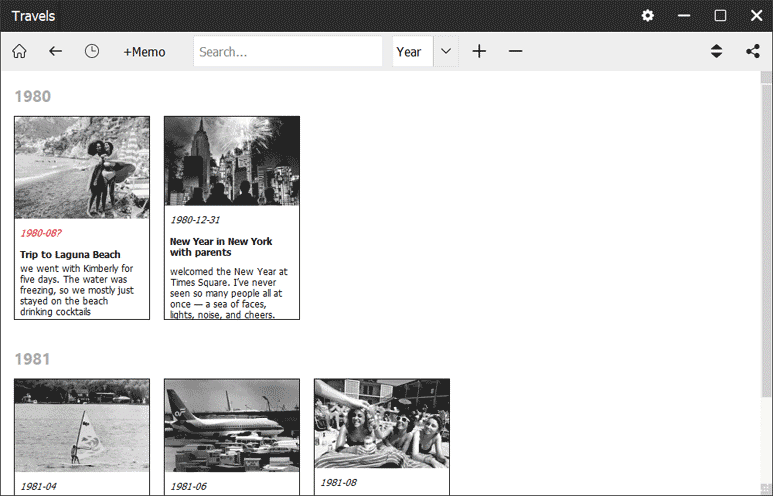Open history via the clock icon
This screenshot has height=496, width=773.
[92, 51]
